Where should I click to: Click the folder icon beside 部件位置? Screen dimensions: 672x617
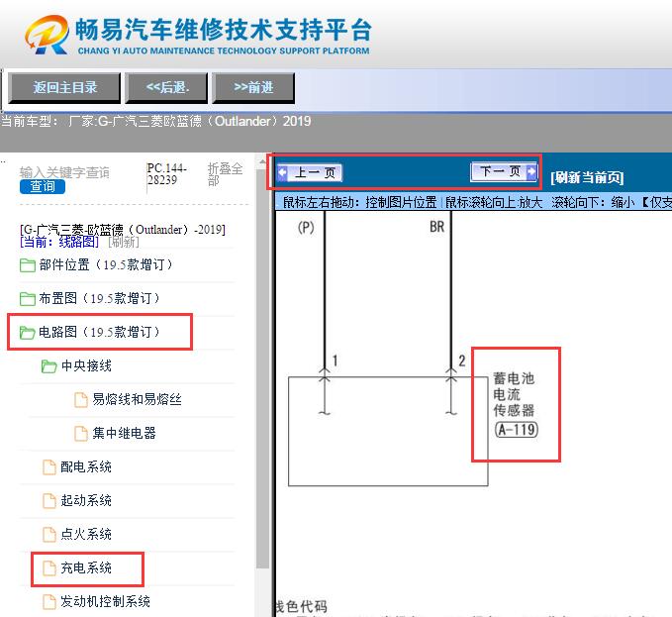click(28, 265)
